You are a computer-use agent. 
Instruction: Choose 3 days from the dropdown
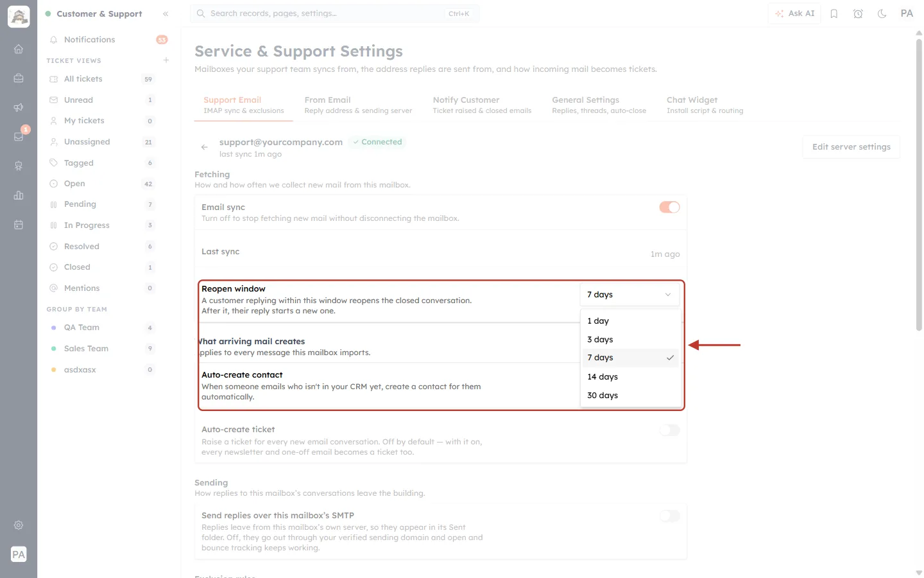click(630, 340)
